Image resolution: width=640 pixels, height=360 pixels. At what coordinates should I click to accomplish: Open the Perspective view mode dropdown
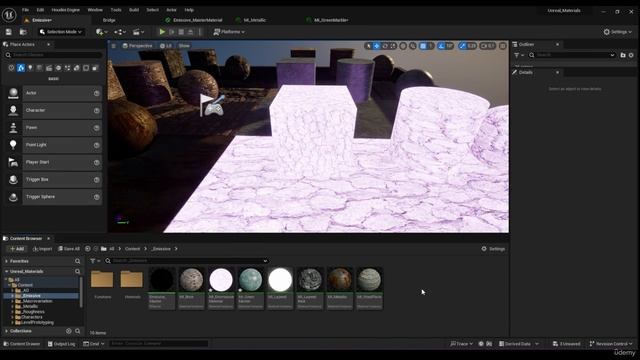point(138,46)
